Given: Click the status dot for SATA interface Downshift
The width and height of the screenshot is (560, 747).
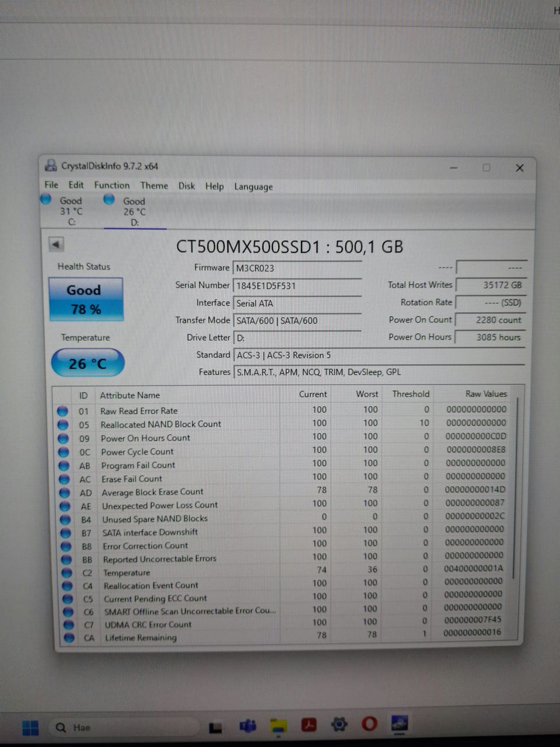Looking at the screenshot, I should [x=66, y=533].
